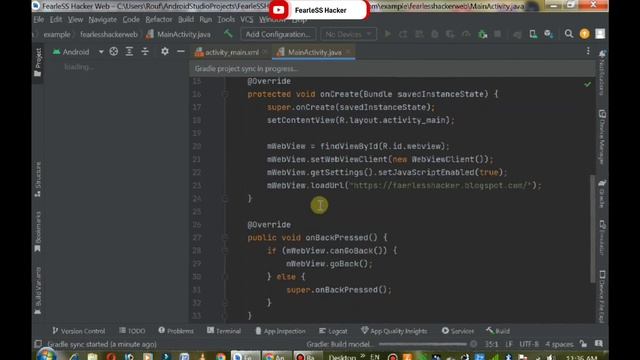Click the select opened file target icon
640x360 pixels.
[113, 51]
